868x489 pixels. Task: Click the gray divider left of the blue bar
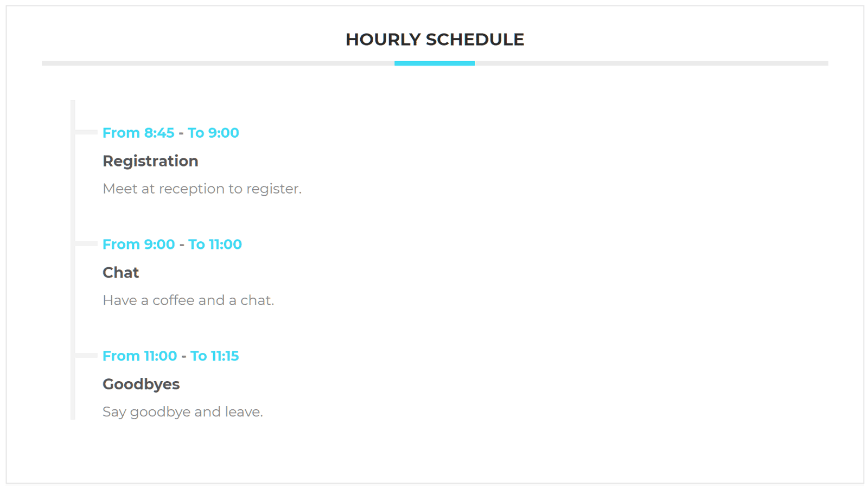(217, 63)
